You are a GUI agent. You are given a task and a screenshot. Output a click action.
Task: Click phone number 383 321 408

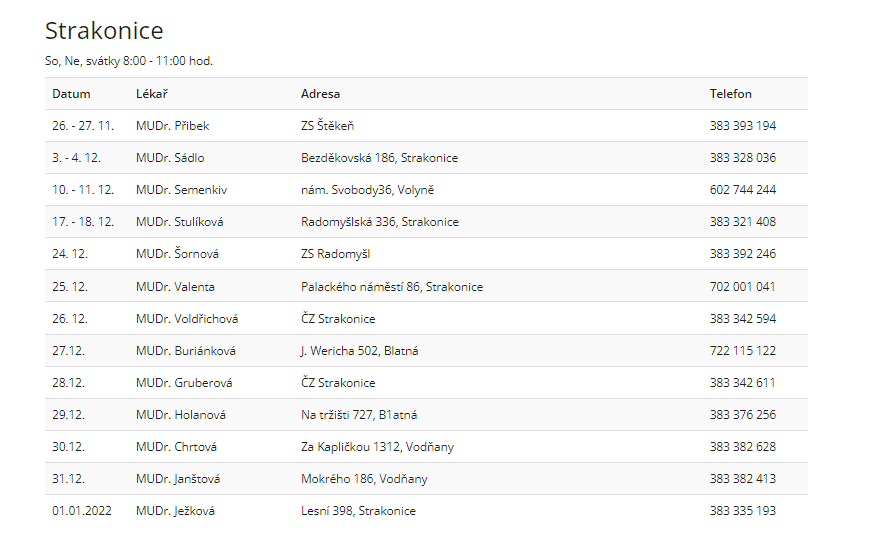pyautogui.click(x=743, y=222)
